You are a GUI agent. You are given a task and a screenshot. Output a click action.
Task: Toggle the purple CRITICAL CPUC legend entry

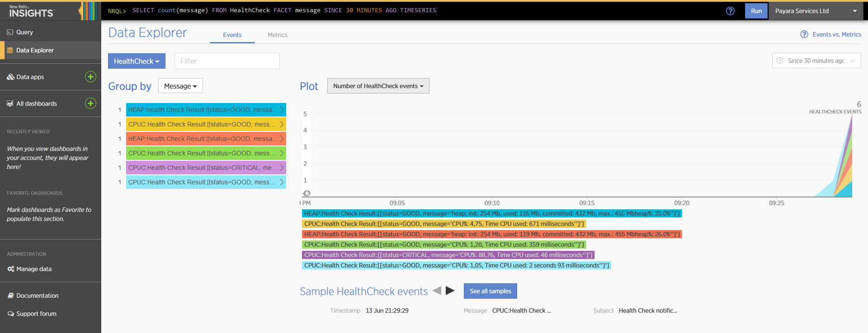pyautogui.click(x=448, y=255)
